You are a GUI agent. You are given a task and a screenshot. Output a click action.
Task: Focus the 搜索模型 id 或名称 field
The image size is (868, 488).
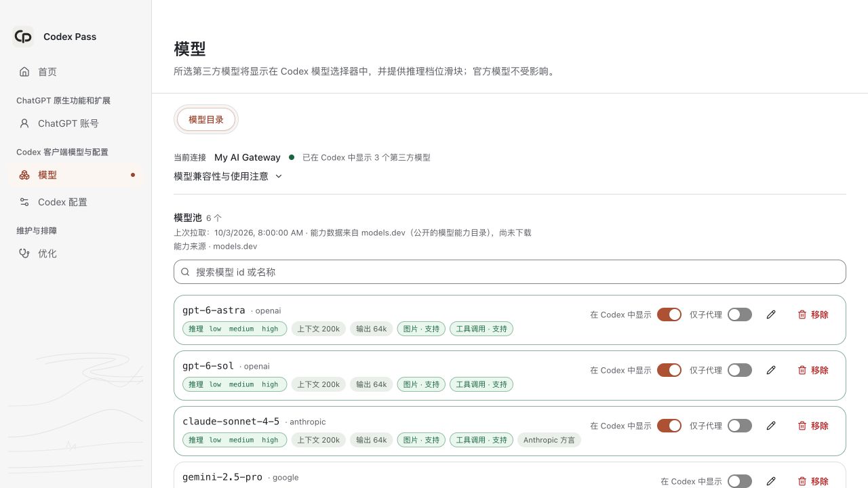tap(510, 272)
